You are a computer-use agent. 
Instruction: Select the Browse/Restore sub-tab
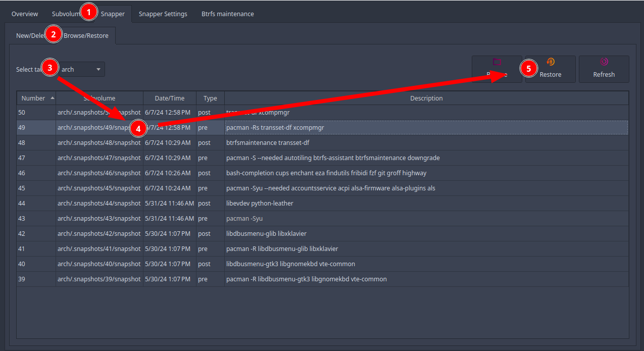point(87,35)
